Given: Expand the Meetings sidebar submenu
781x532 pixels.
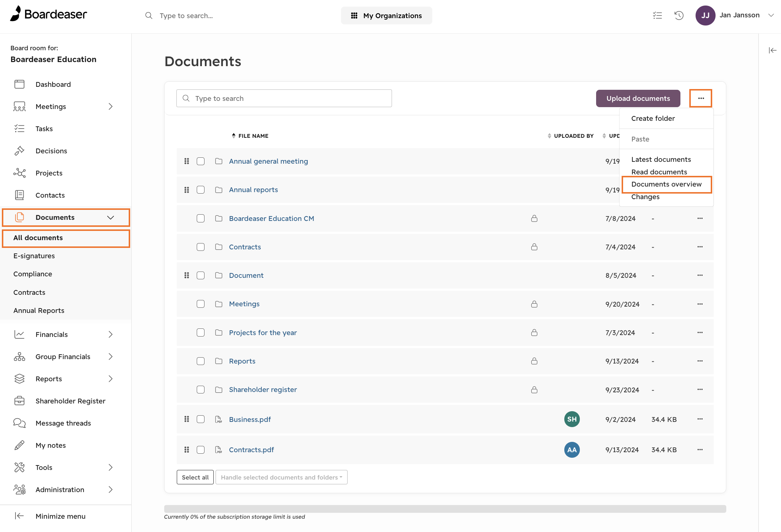Looking at the screenshot, I should 110,106.
